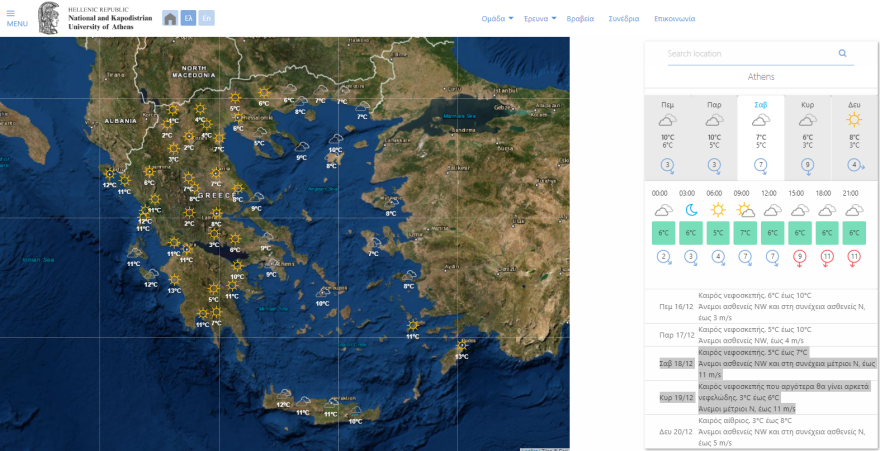880x451 pixels.
Task: Click the red wind 11 indicator at 18:00
Action: pos(827,257)
